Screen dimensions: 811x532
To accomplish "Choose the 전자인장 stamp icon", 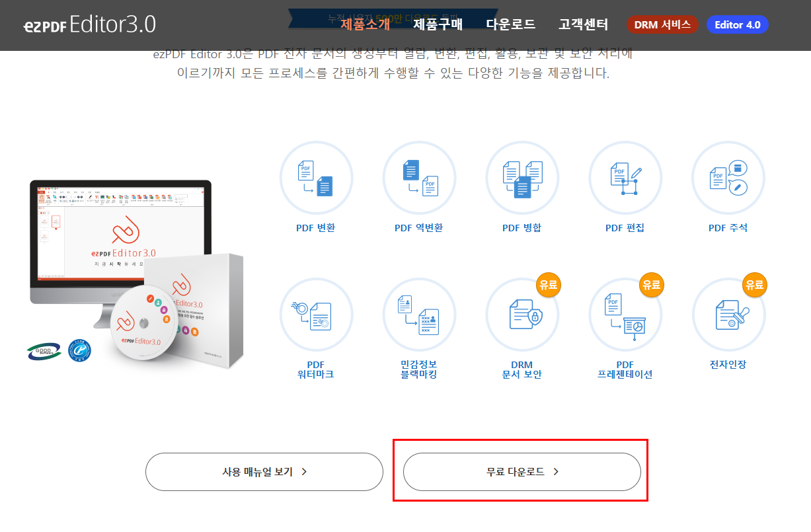I will pos(728,315).
